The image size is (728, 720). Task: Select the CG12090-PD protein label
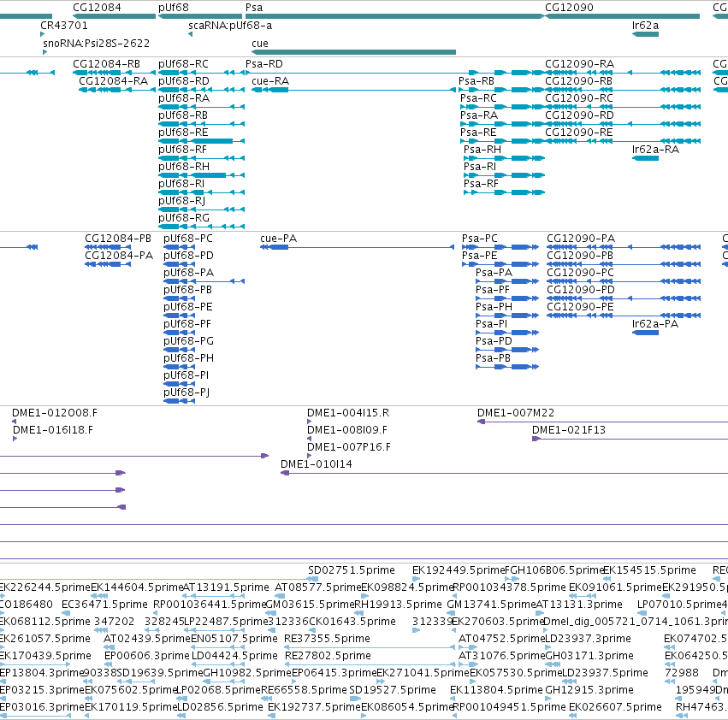pos(581,290)
